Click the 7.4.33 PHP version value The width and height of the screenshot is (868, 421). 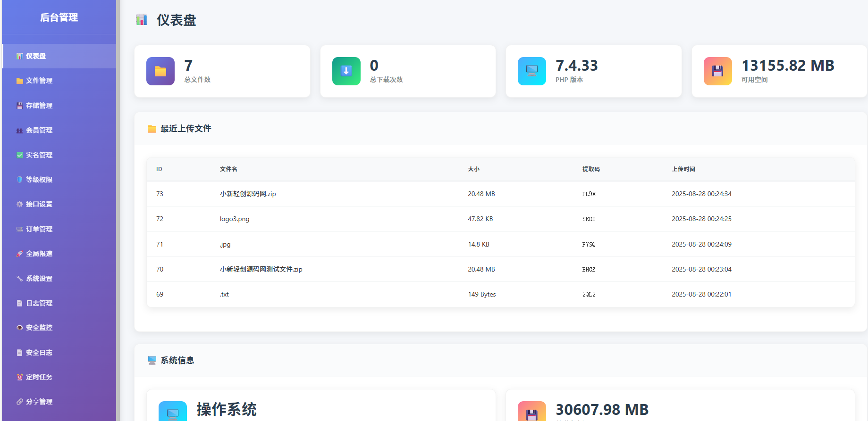point(577,66)
